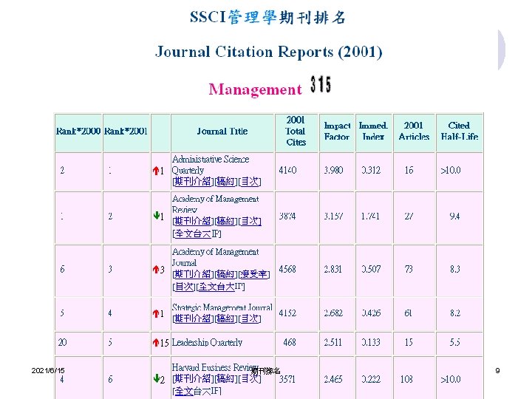Click impact factor value 3.980

coord(333,171)
